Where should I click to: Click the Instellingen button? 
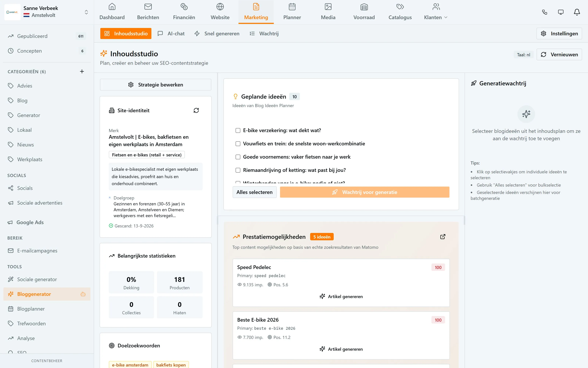559,33
